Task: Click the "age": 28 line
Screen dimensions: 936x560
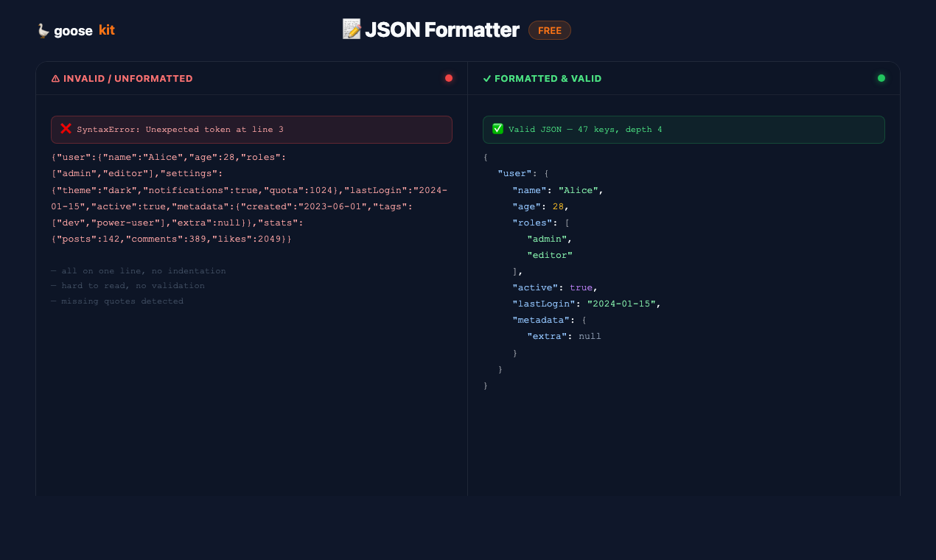Action: point(540,206)
